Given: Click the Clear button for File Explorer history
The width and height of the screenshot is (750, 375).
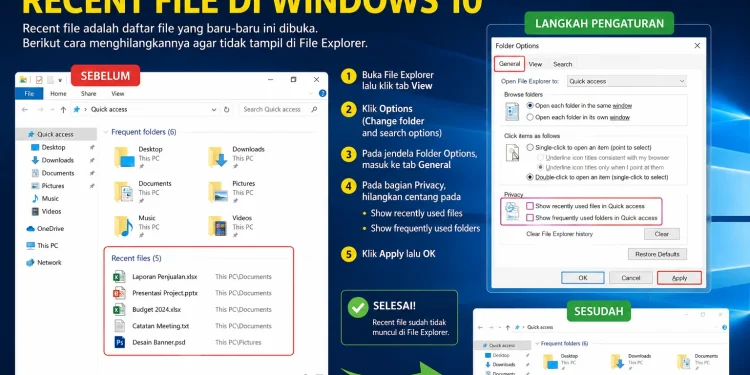Looking at the screenshot, I should [x=662, y=234].
